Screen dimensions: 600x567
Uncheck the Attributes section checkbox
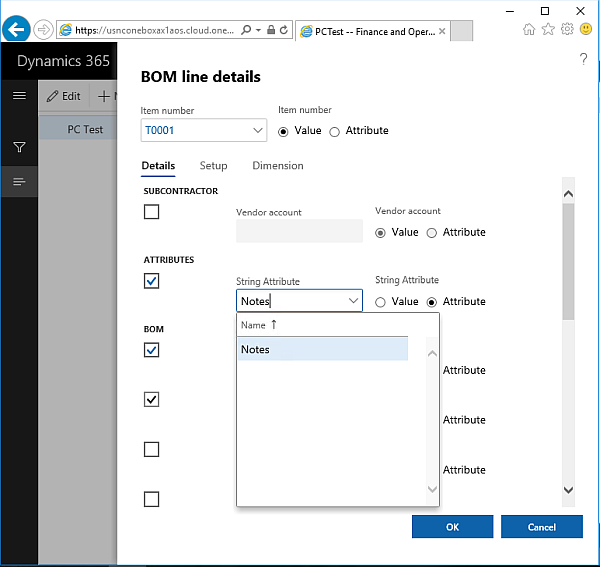[x=152, y=281]
